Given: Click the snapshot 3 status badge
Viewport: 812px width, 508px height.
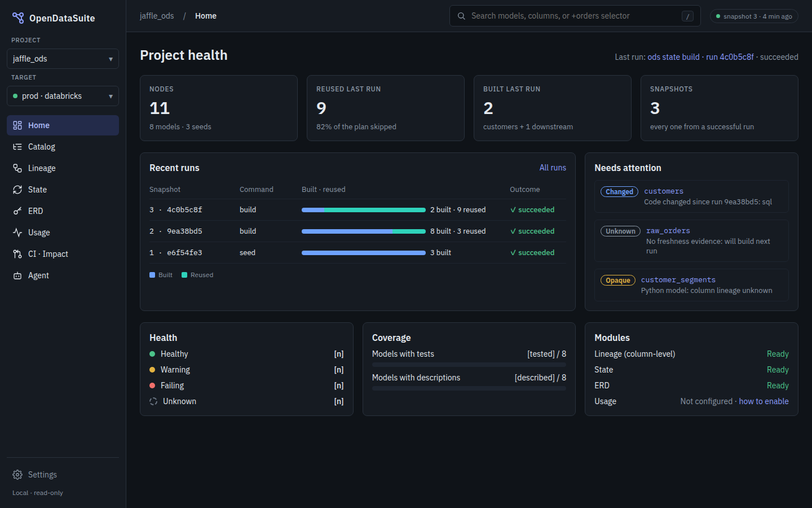Looking at the screenshot, I should click(754, 16).
